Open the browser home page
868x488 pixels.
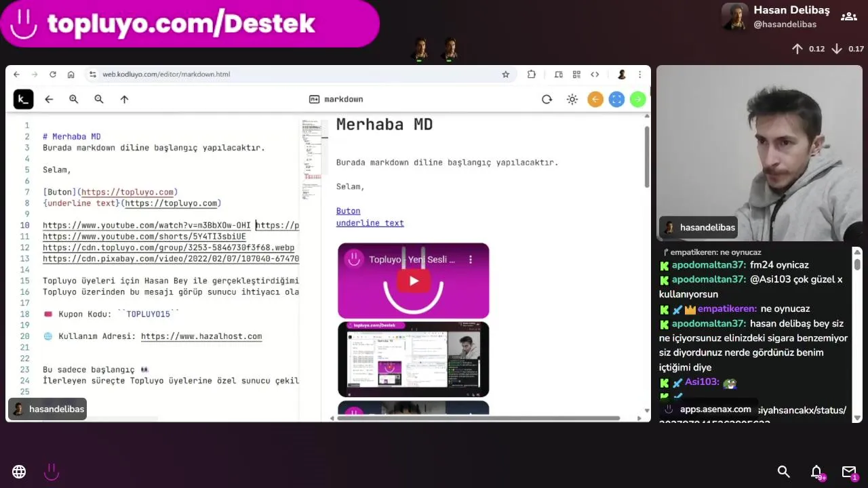click(x=71, y=75)
